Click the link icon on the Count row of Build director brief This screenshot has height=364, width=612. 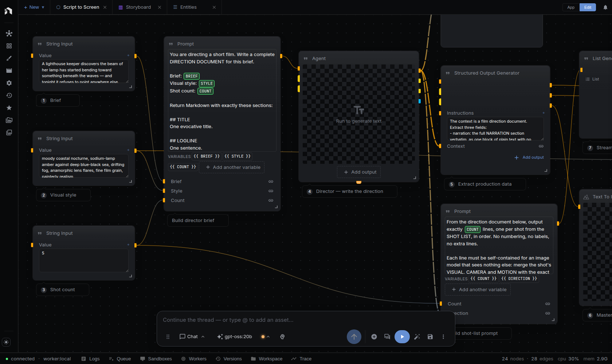(x=271, y=201)
